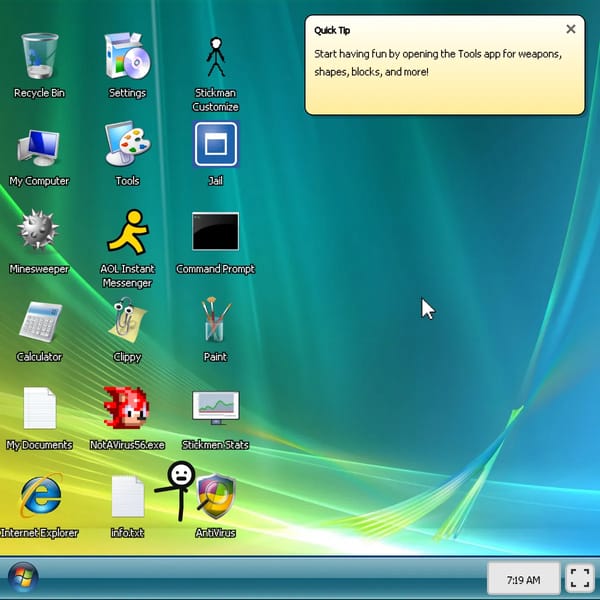
Task: Open the Jail icon
Action: pyautogui.click(x=216, y=144)
